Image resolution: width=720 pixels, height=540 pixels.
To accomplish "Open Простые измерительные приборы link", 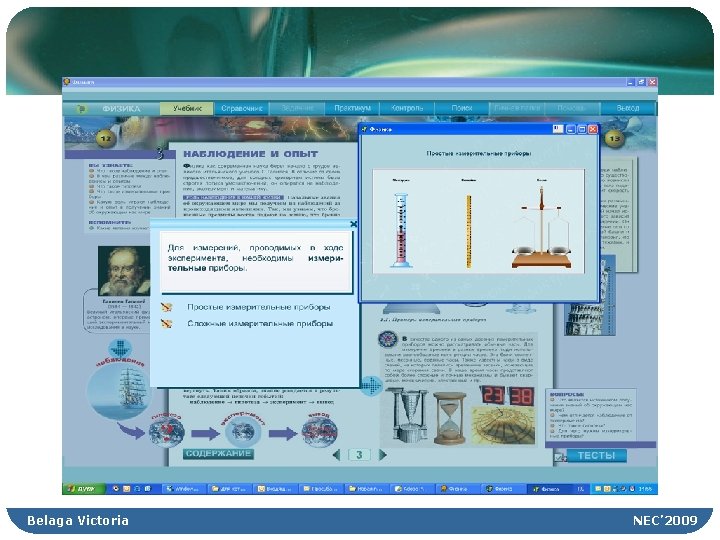I will click(259, 307).
